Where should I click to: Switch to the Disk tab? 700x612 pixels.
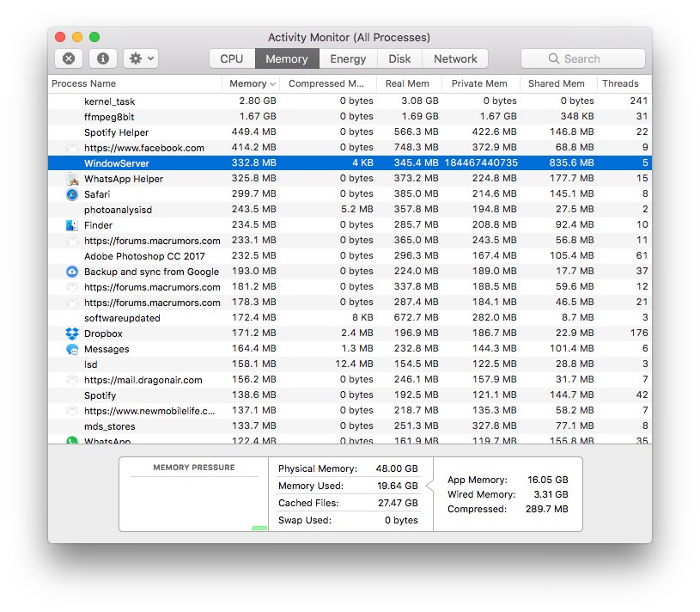(399, 58)
